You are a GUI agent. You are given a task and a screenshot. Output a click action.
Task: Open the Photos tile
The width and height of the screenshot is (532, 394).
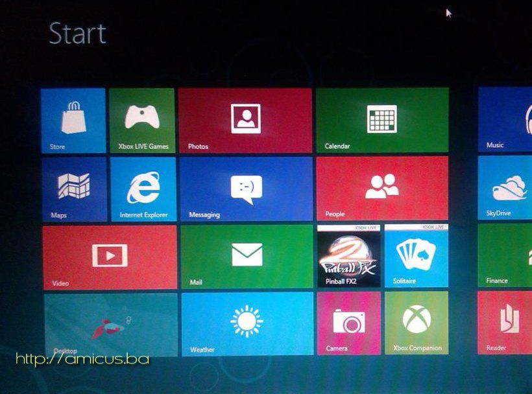pyautogui.click(x=245, y=121)
